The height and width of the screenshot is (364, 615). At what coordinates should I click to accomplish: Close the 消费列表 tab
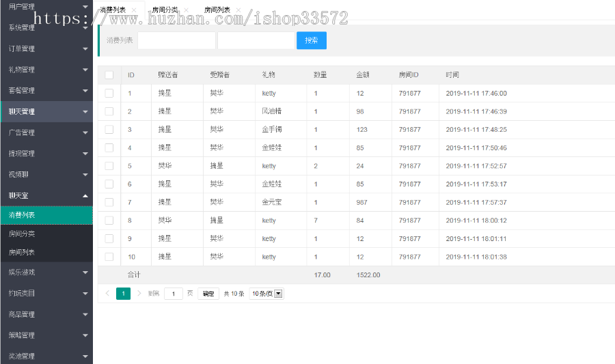(134, 10)
